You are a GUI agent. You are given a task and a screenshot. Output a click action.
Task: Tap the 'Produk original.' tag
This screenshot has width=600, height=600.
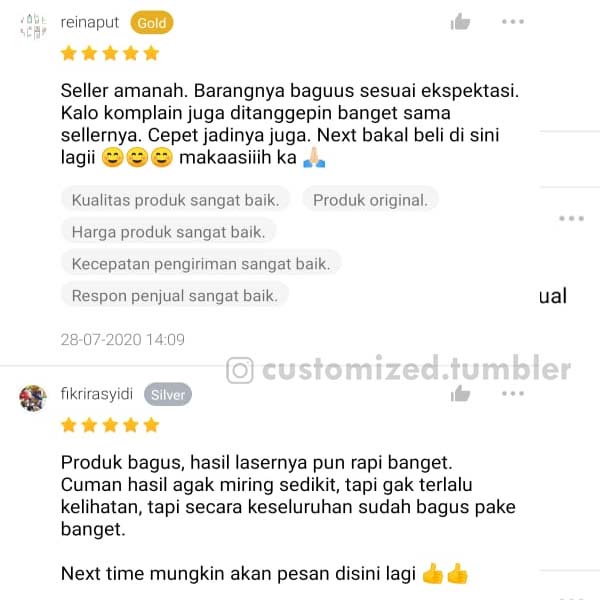click(370, 200)
